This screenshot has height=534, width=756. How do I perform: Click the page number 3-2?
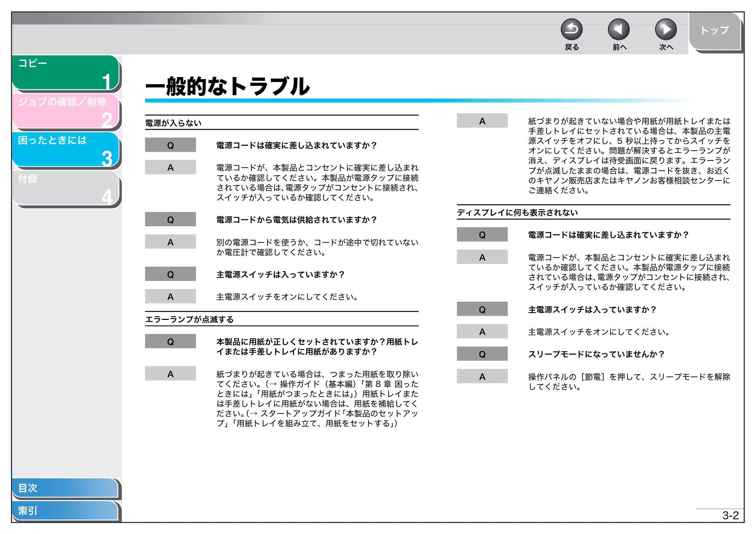[x=730, y=515]
